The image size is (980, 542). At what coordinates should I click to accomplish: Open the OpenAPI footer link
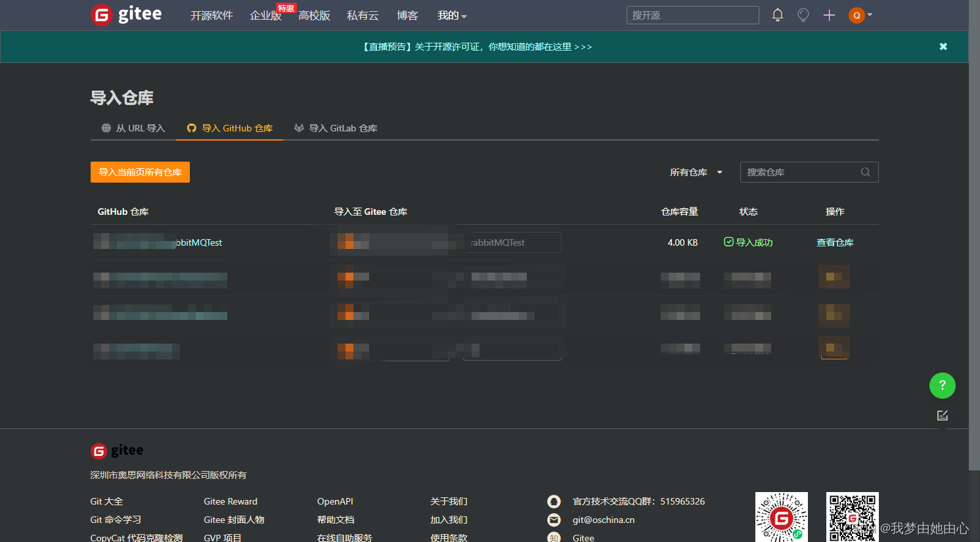(335, 501)
